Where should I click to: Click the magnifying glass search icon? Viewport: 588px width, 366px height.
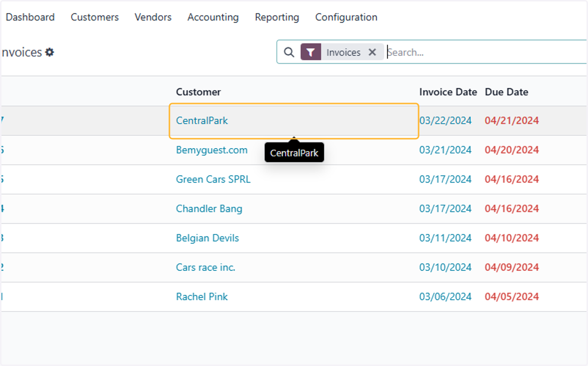[289, 52]
